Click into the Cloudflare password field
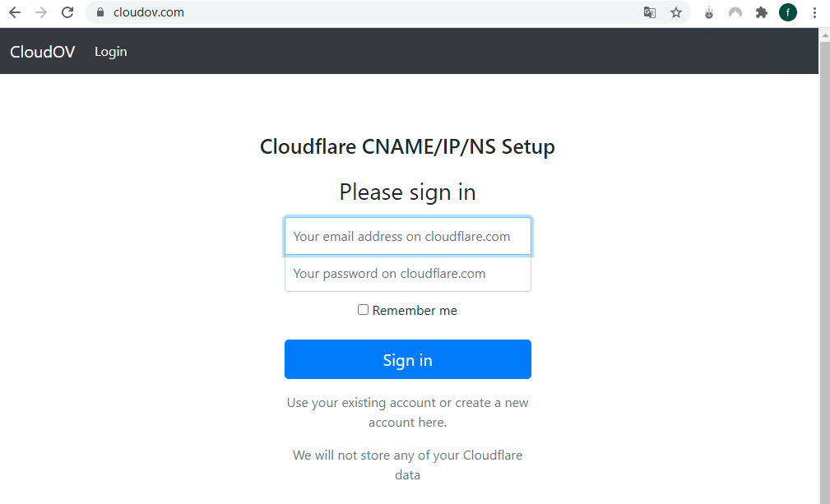 [x=407, y=274]
